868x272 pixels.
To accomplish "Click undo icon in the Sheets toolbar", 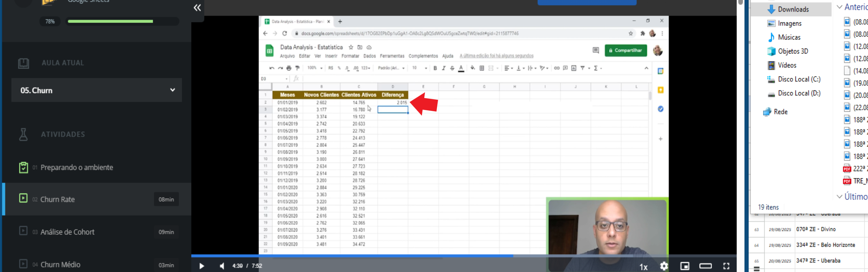I will pyautogui.click(x=272, y=68).
